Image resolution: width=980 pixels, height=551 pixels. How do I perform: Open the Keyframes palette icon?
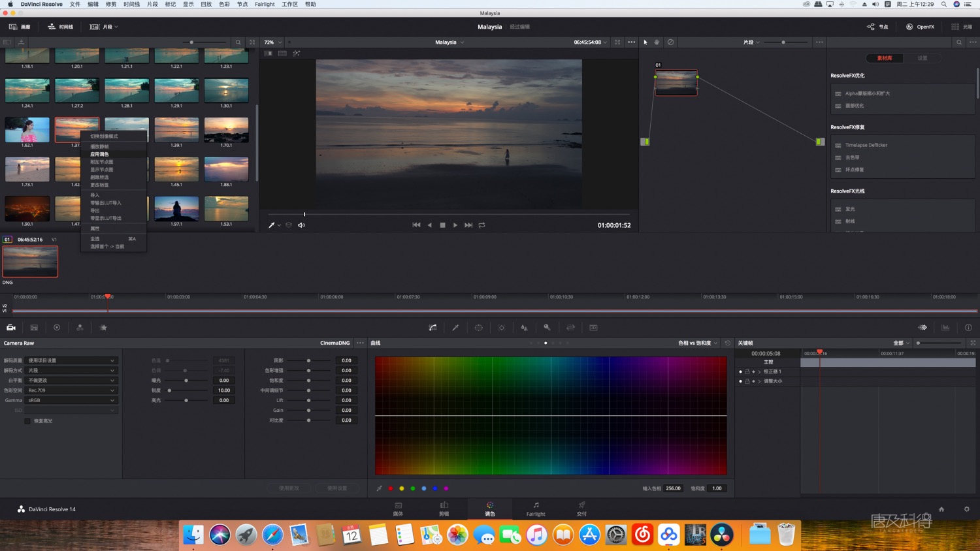tap(923, 328)
